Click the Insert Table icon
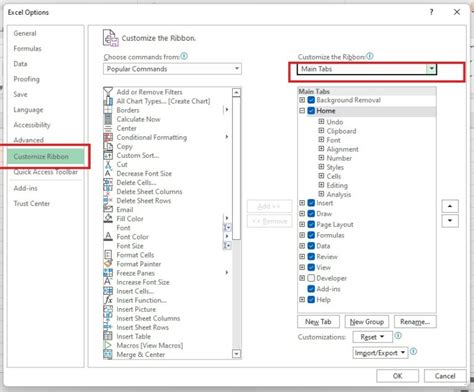This screenshot has height=392, width=474. 108,336
